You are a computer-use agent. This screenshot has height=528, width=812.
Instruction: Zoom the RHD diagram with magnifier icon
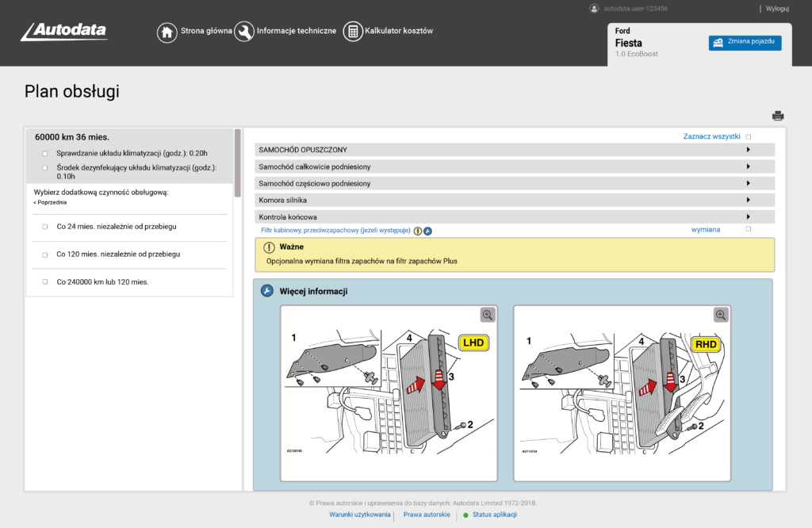click(x=720, y=315)
